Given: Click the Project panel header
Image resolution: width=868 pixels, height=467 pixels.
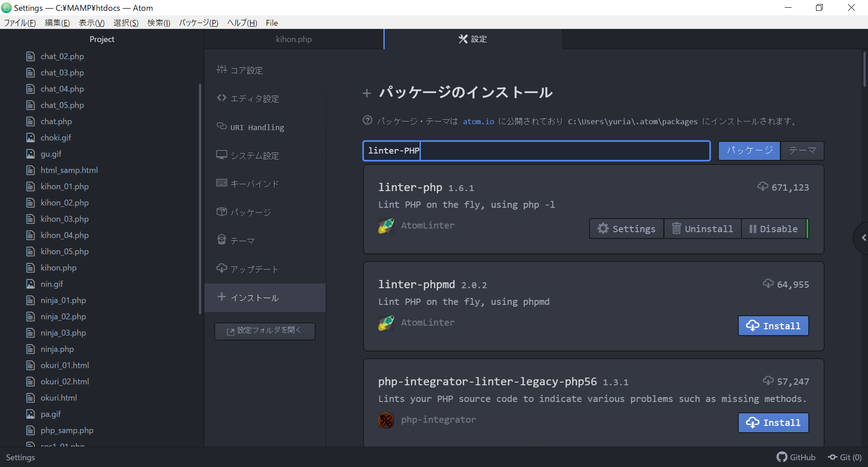Looking at the screenshot, I should click(102, 39).
